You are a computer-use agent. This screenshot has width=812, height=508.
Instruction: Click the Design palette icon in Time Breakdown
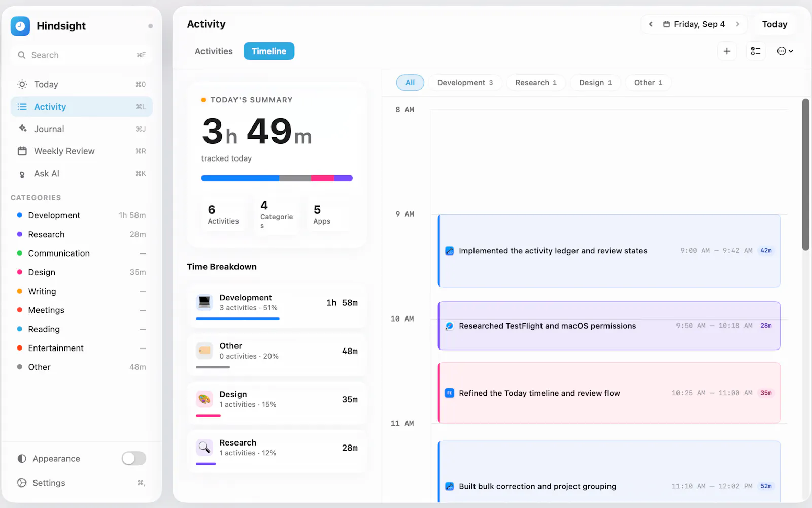(205, 399)
